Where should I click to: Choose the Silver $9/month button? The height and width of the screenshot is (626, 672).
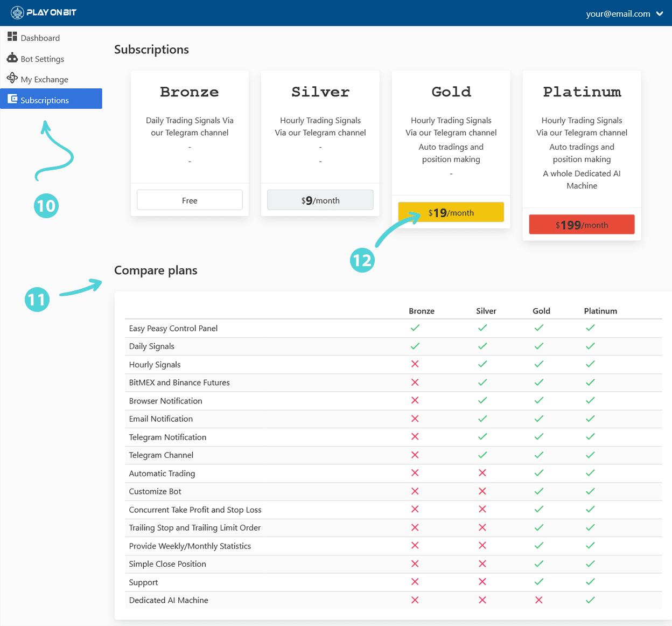pyautogui.click(x=320, y=200)
